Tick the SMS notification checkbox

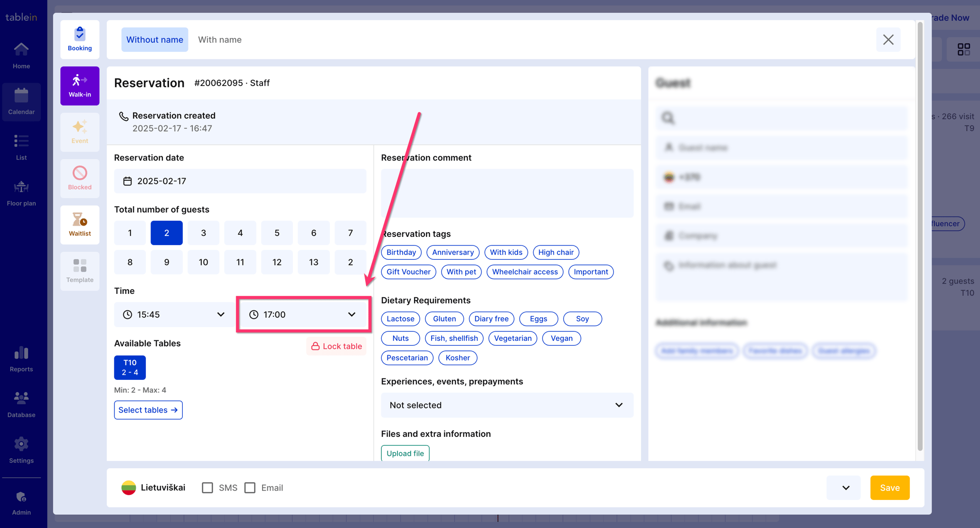207,488
